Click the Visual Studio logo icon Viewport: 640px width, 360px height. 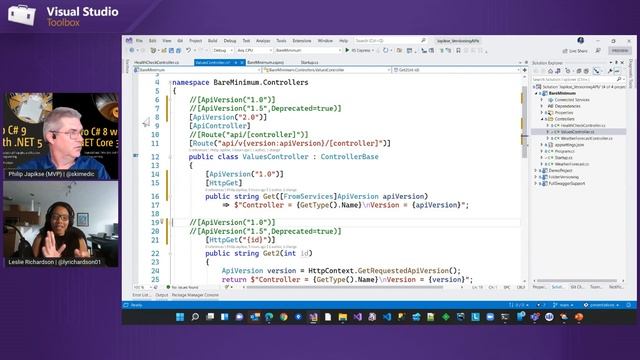click(x=129, y=40)
